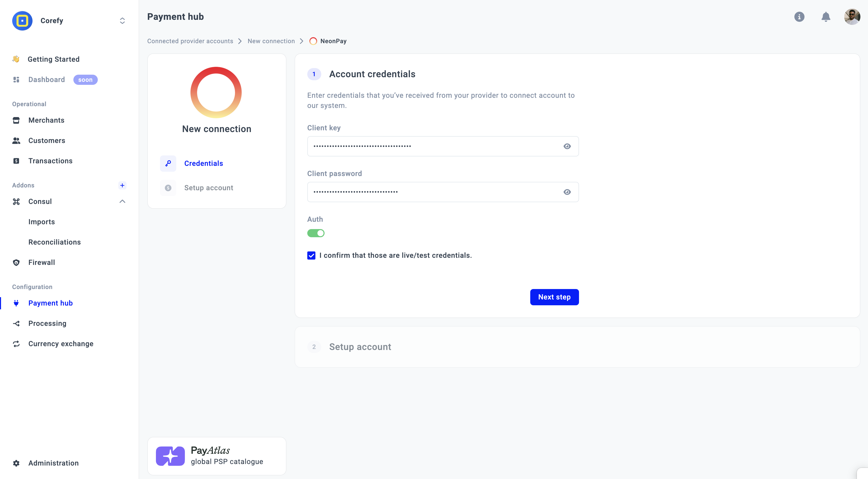
Task: Disable the Auth toggle switch
Action: (316, 233)
